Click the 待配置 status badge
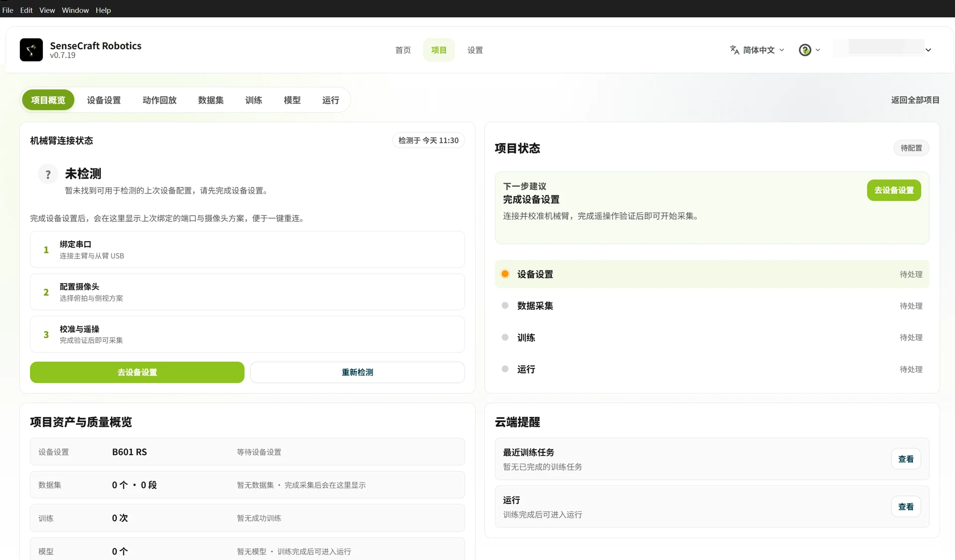 911,148
